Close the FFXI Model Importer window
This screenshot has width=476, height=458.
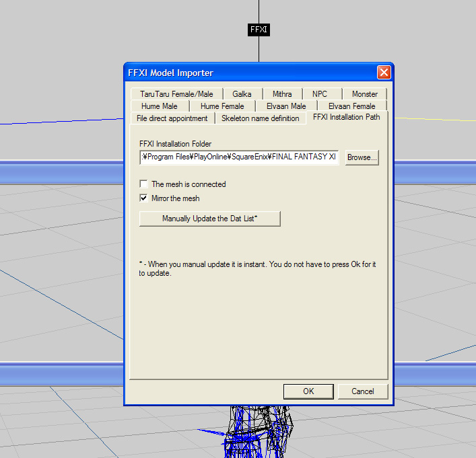(x=384, y=73)
